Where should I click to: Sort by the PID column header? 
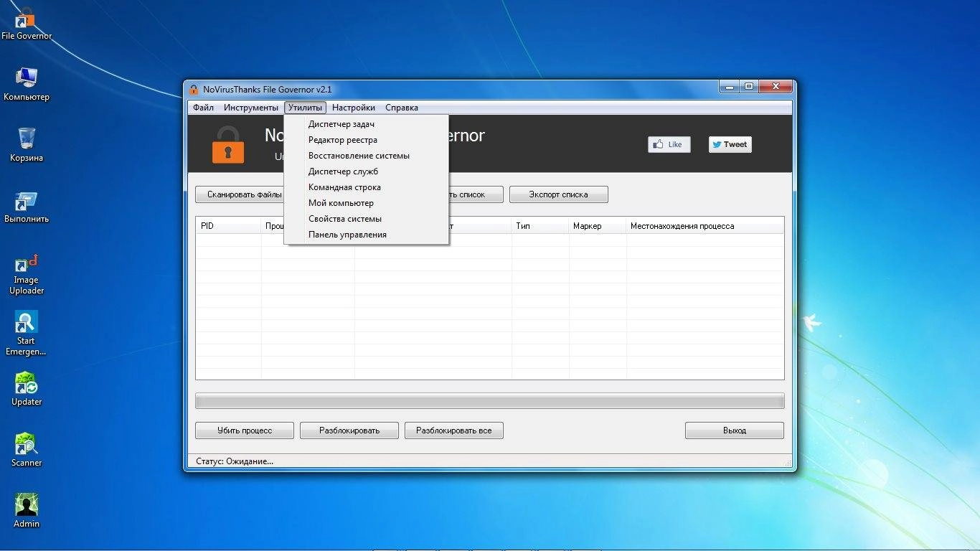pos(229,226)
